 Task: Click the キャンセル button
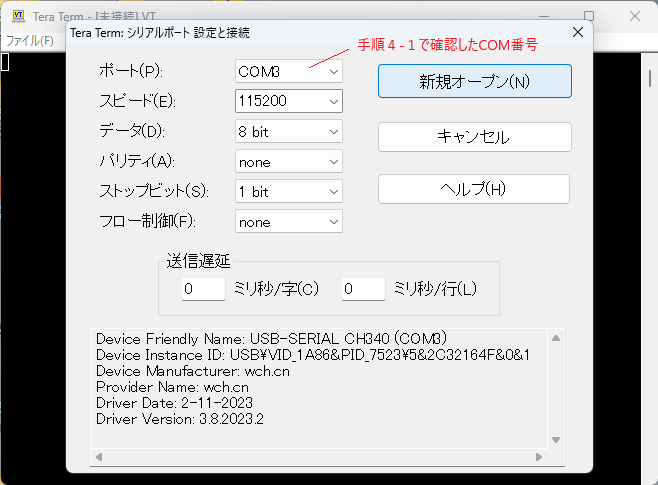point(475,137)
